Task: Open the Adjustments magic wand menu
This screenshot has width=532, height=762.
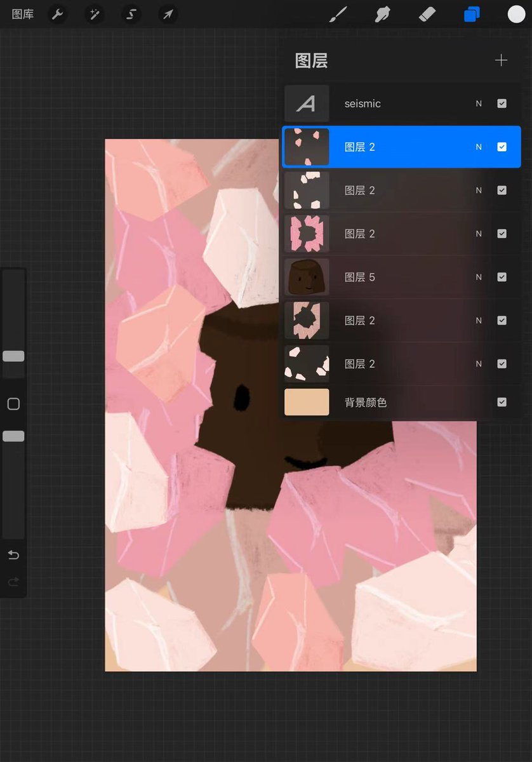Action: 95,14
